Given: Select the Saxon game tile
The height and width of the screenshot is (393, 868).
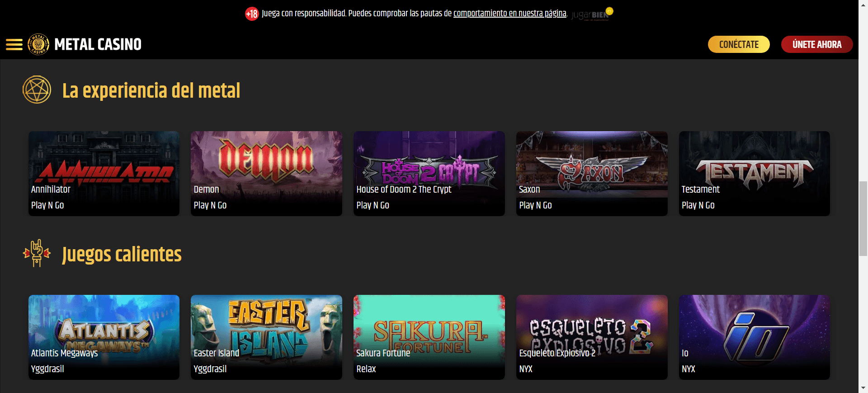Looking at the screenshot, I should click(592, 173).
